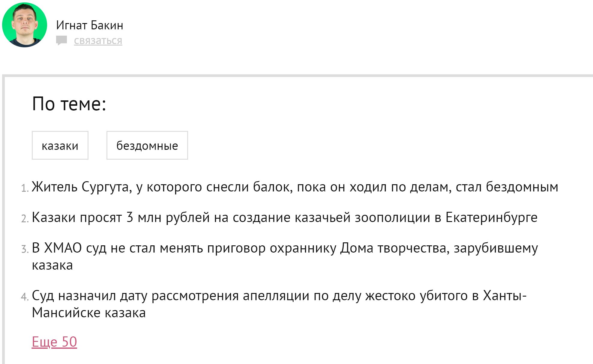Click the wrapped line Мансийске казака
The width and height of the screenshot is (593, 364).
pyautogui.click(x=89, y=313)
